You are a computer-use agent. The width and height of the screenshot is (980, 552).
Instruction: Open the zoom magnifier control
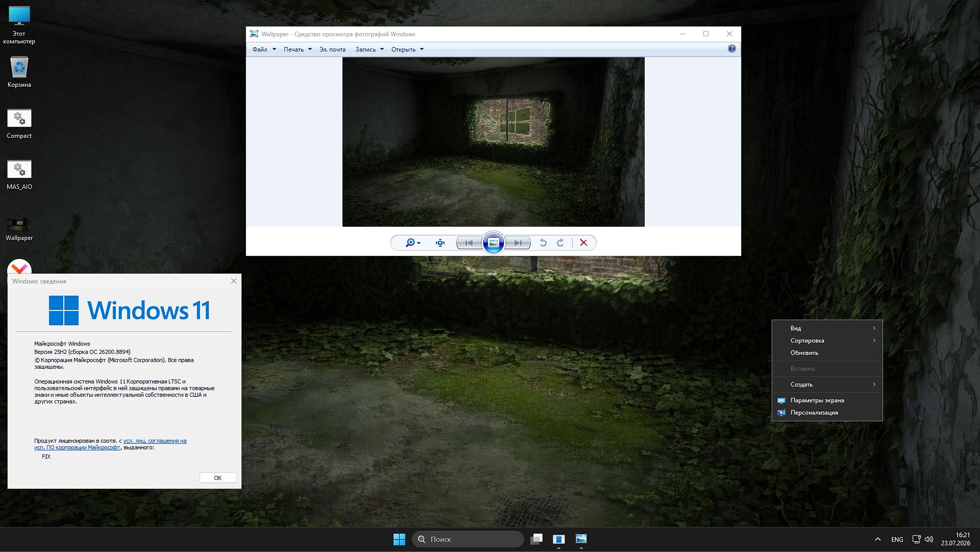(413, 243)
